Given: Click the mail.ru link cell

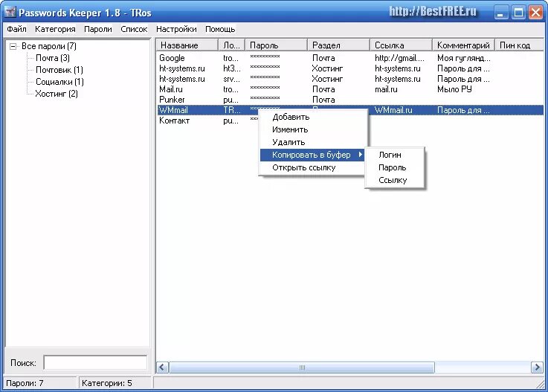Looking at the screenshot, I should (386, 89).
